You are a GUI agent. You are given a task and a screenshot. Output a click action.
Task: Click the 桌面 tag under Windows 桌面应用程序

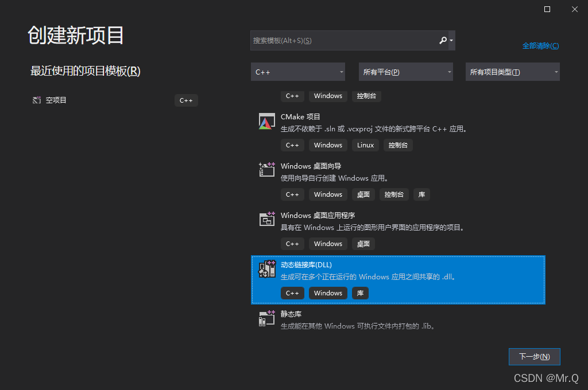[363, 243]
